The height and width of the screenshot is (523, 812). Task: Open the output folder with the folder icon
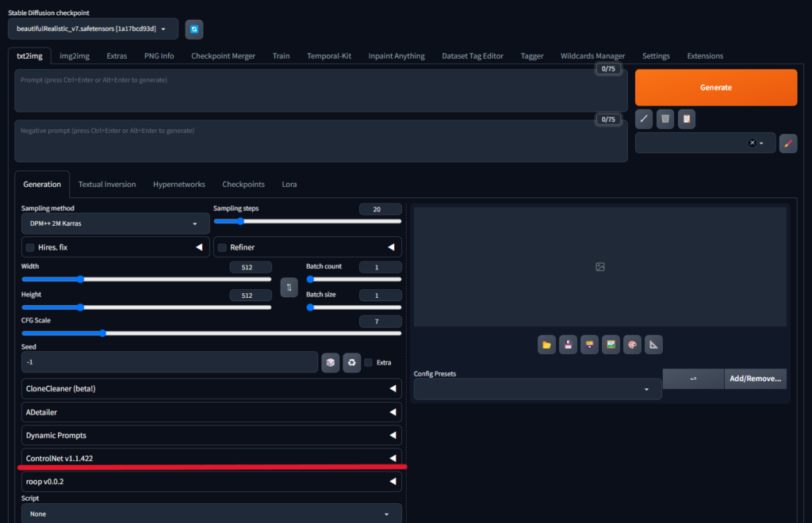click(546, 345)
